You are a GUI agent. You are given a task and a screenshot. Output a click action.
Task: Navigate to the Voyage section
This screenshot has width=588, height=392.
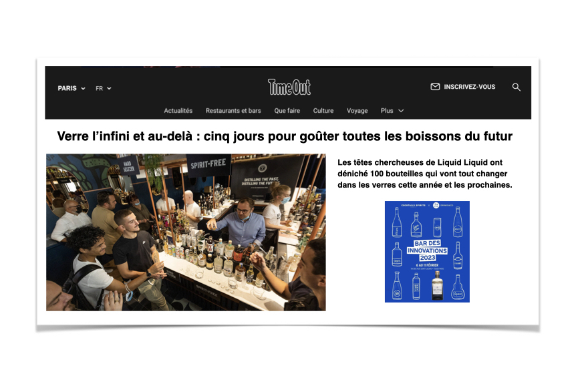[x=357, y=111]
